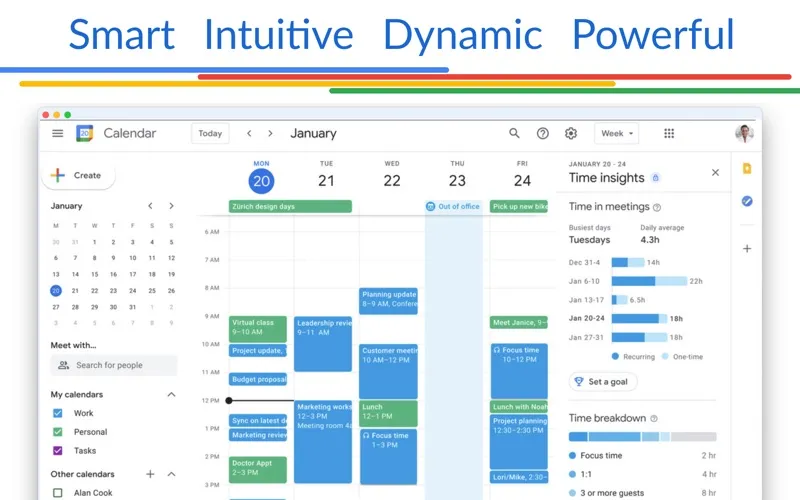Screen dimensions: 800x500
Task: Click the Create button
Action: [78, 176]
